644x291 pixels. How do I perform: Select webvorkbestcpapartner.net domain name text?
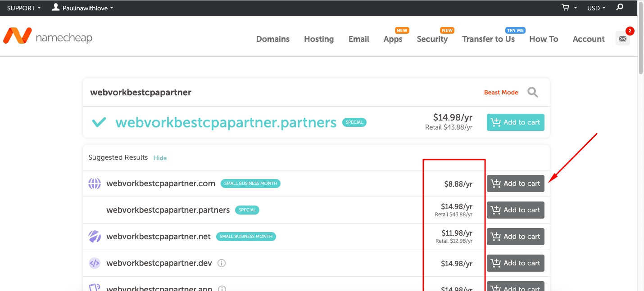coord(159,237)
